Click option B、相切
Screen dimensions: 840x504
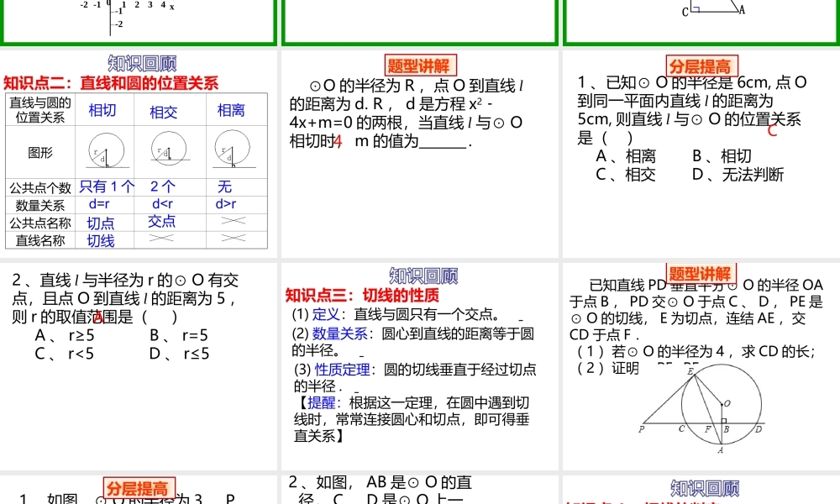(722, 156)
